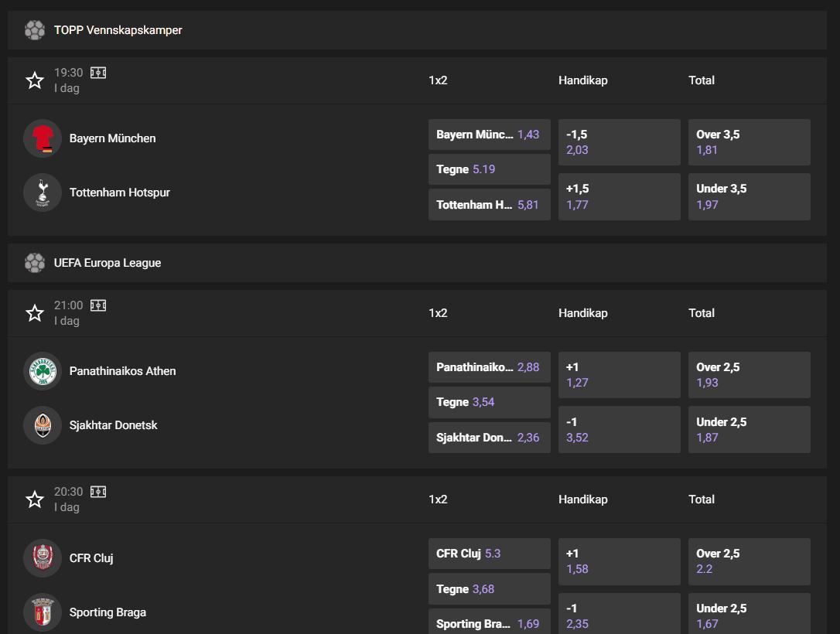
Task: Click the soccer ball icon beside TOPP Vennskapskamper
Action: [x=34, y=30]
